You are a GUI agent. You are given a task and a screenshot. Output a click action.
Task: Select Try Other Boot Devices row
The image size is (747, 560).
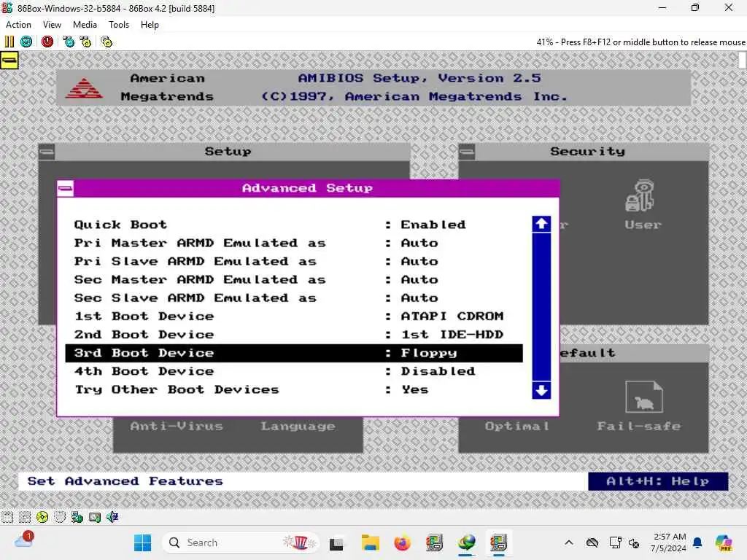click(294, 389)
